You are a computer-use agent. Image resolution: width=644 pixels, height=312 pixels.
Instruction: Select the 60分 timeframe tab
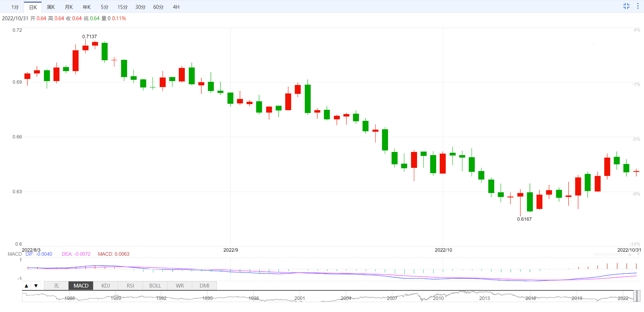(x=158, y=7)
